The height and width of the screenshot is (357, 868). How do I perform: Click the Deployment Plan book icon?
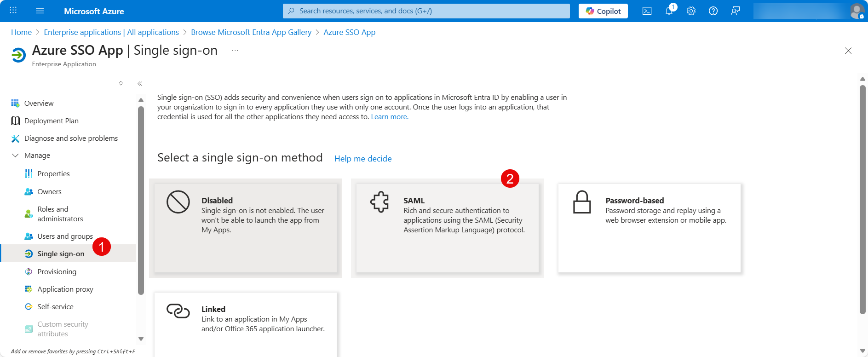(x=15, y=121)
